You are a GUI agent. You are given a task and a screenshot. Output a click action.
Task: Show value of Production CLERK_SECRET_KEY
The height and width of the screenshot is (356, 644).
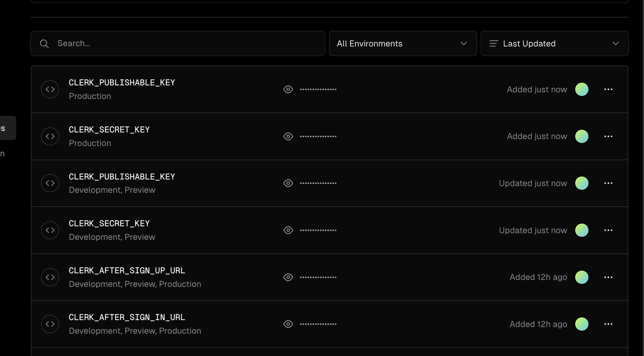288,136
